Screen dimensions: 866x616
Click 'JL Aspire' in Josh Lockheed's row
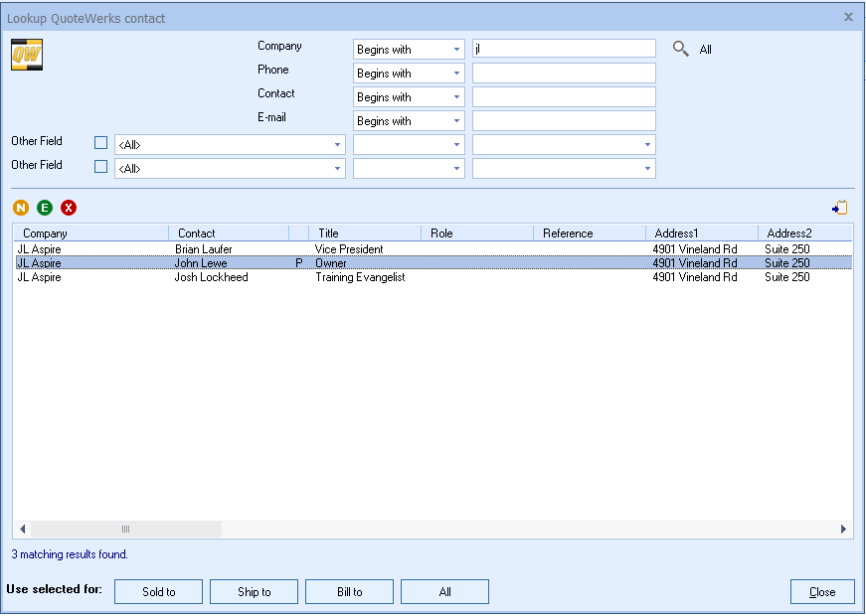pyautogui.click(x=39, y=277)
